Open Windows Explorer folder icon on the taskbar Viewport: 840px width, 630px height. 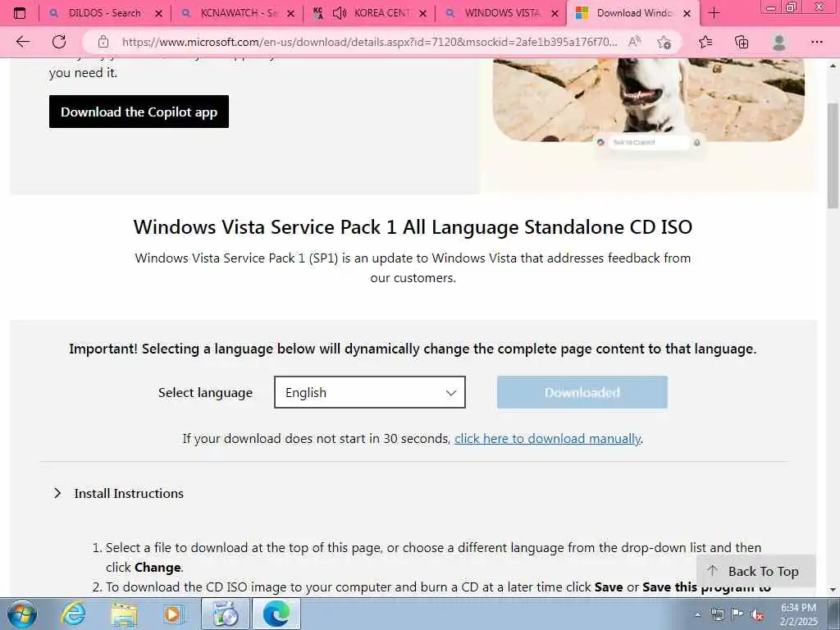coord(125,614)
